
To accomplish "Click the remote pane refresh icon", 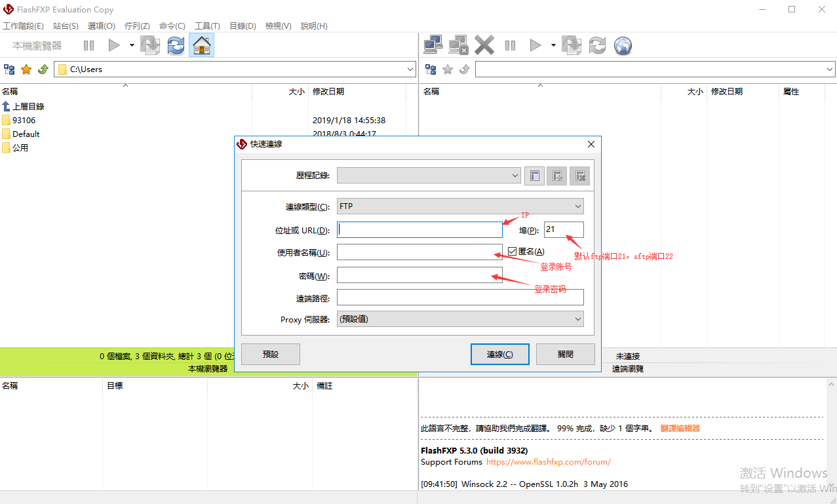I will click(x=597, y=45).
